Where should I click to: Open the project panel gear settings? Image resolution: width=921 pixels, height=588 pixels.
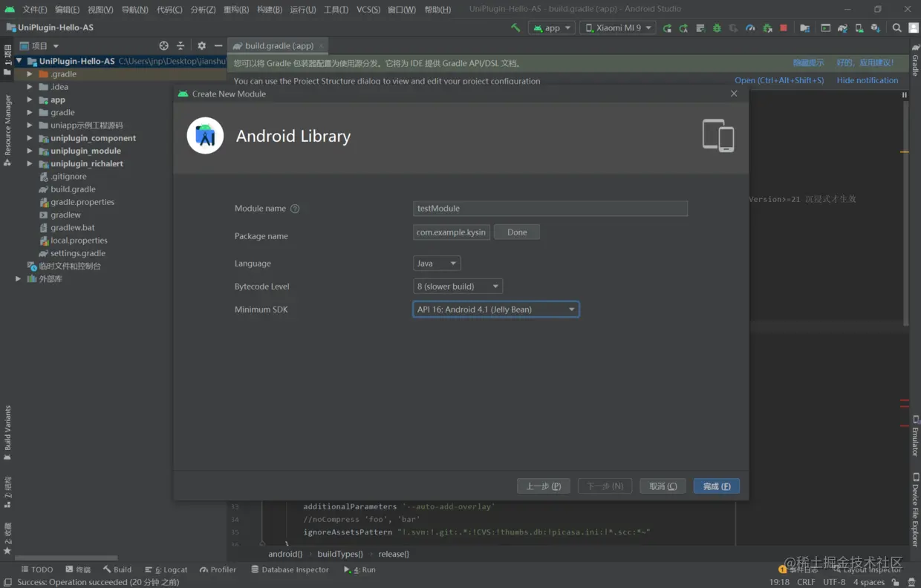201,45
